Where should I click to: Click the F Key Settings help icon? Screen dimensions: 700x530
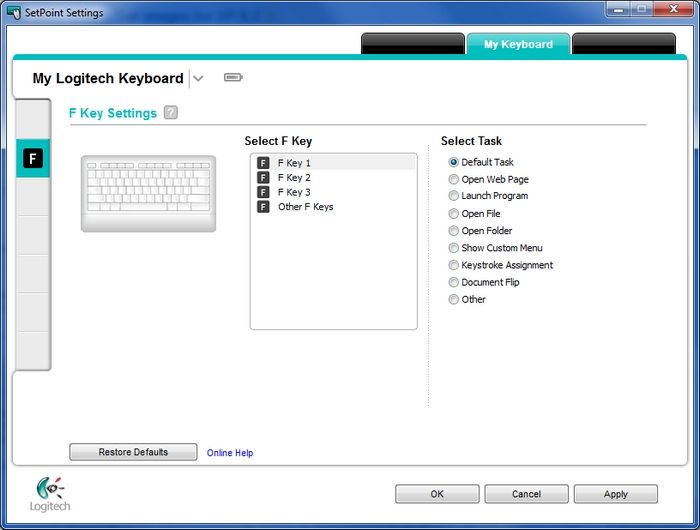point(171,113)
